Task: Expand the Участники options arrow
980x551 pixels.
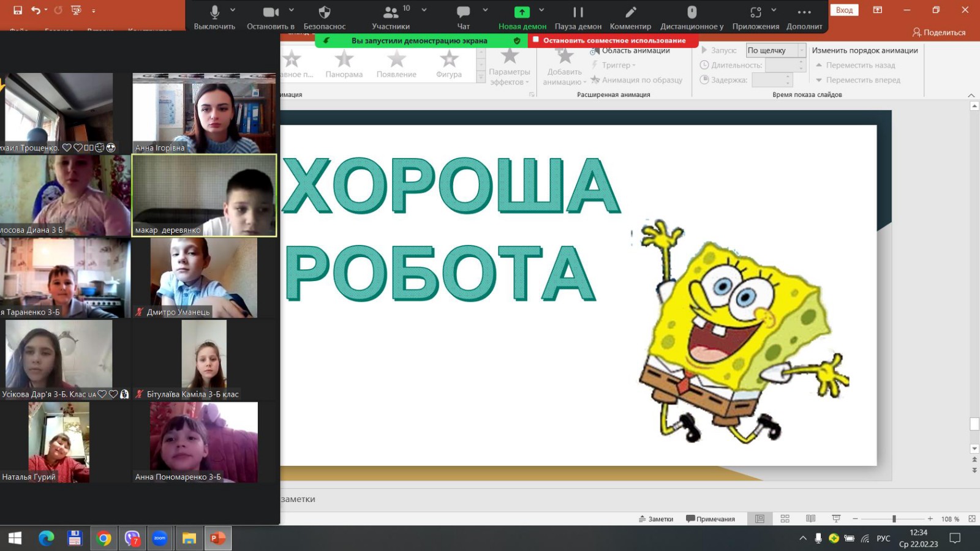Action: pos(424,10)
